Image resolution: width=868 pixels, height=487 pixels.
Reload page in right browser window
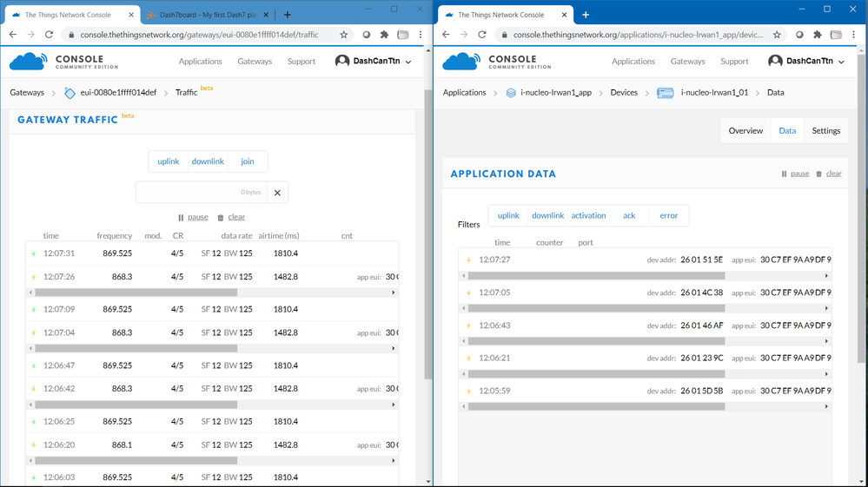[482, 34]
